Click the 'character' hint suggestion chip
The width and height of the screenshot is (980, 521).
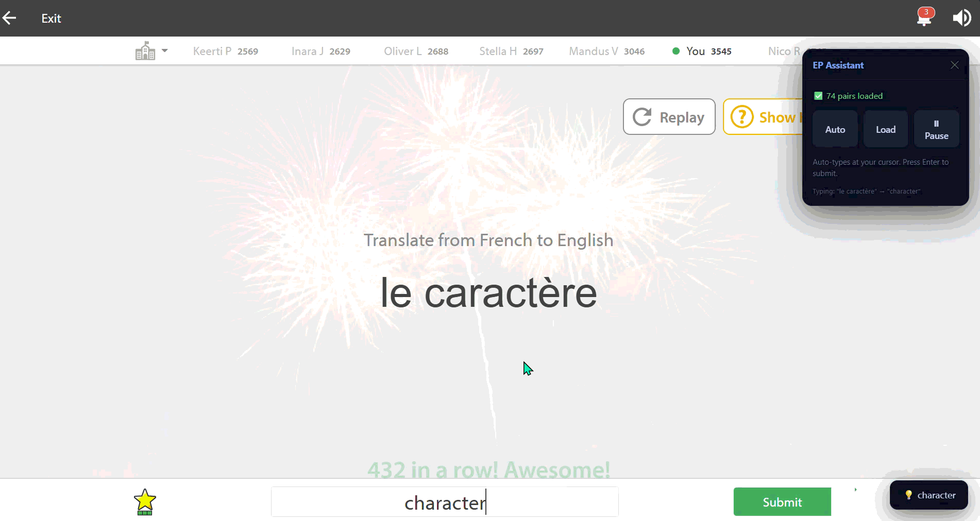[x=929, y=495]
